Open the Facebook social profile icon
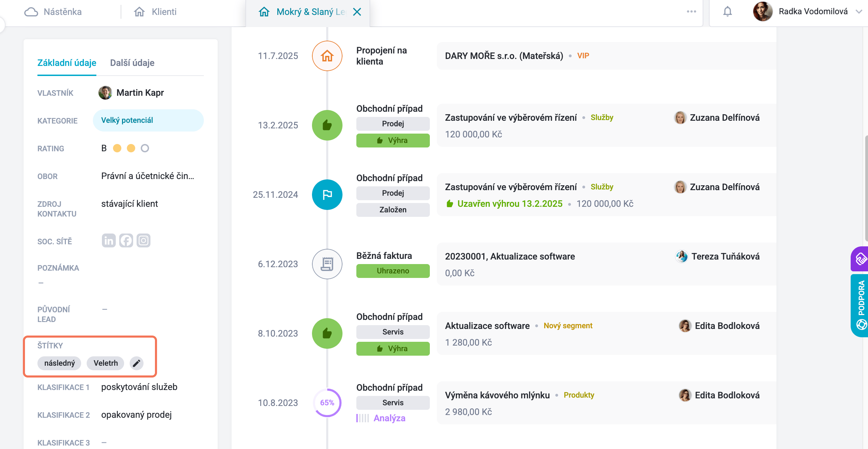This screenshot has height=449, width=868. [126, 240]
